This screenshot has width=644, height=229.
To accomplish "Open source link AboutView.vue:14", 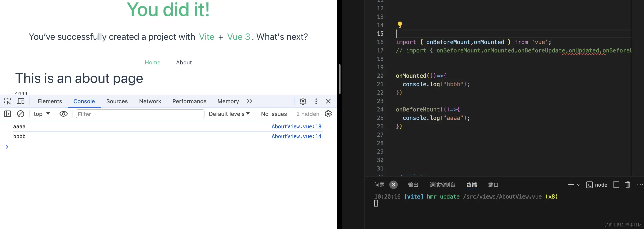I will [x=296, y=136].
